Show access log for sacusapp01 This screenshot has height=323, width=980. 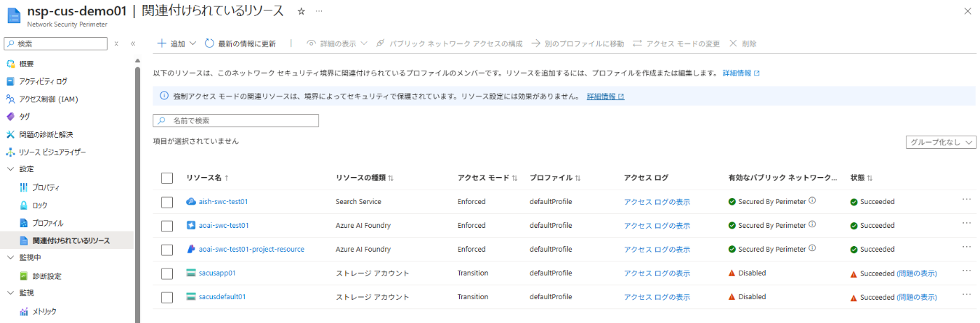tap(657, 273)
